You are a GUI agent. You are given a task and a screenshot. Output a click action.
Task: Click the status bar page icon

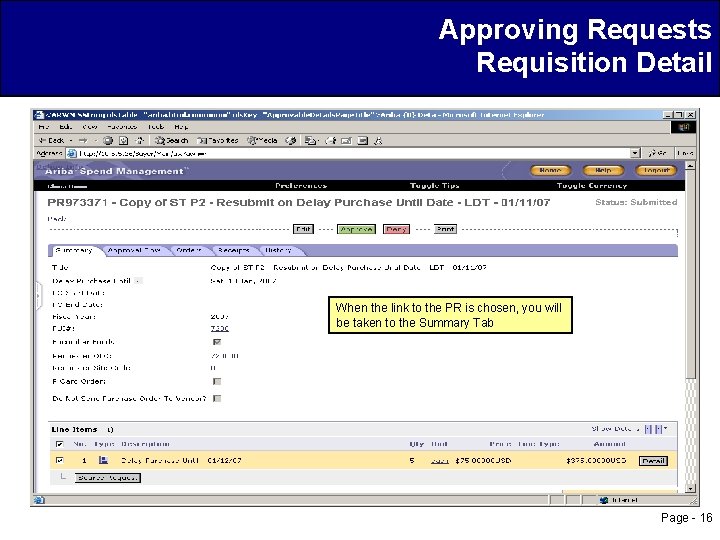39,500
